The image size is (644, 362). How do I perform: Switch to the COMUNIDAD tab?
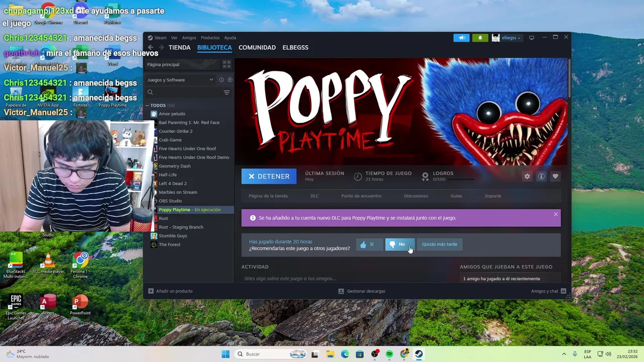[x=257, y=47]
